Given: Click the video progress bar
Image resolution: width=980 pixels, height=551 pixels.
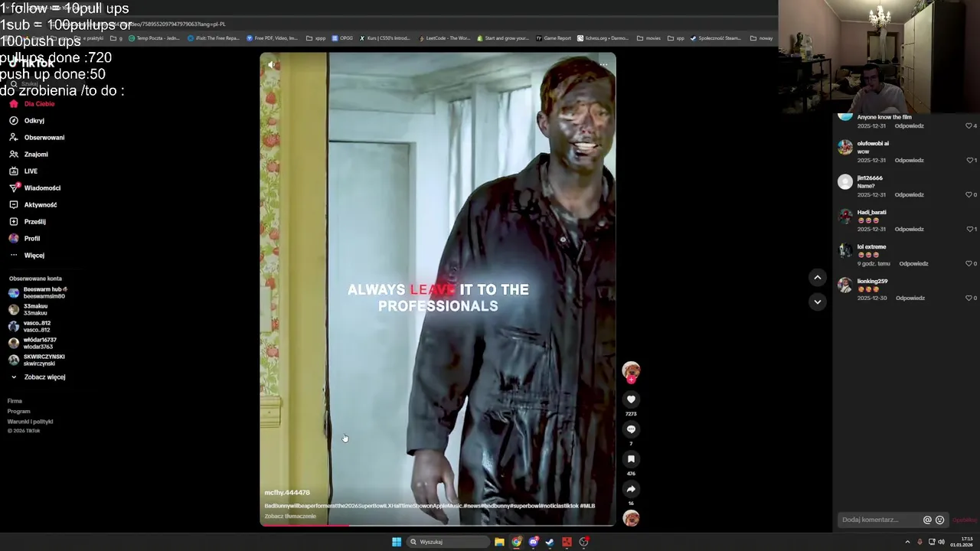Looking at the screenshot, I should coord(438,525).
